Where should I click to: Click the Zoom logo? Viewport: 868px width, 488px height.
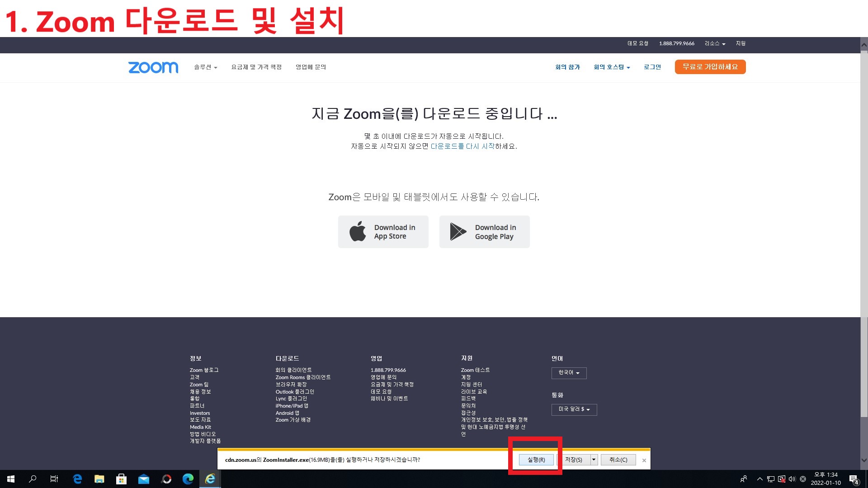tap(153, 67)
